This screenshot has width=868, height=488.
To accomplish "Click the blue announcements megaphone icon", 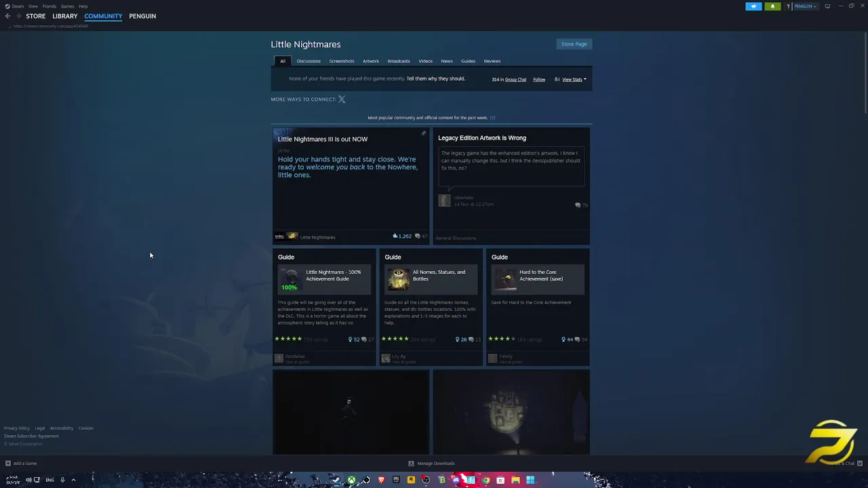I will [x=753, y=6].
